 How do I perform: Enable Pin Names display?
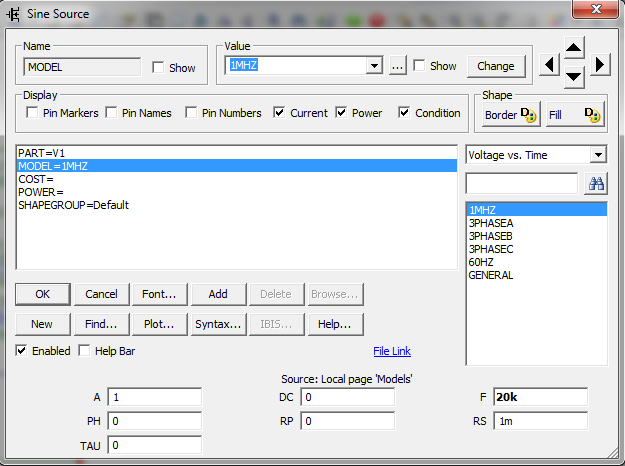coord(111,113)
